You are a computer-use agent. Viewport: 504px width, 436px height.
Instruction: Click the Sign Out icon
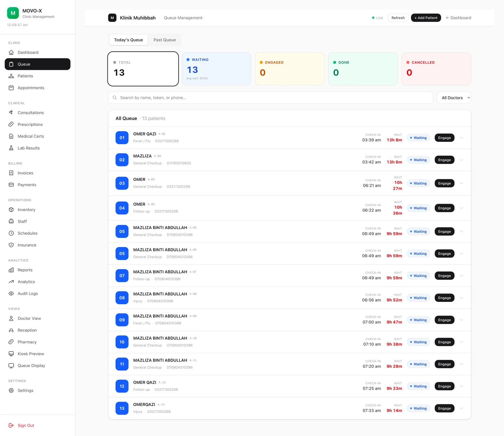click(11, 425)
